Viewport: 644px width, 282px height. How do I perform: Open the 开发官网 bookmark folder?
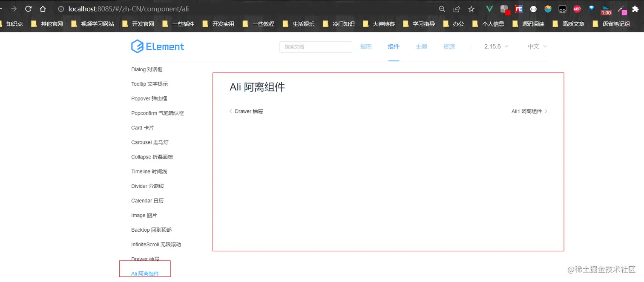[x=138, y=24]
